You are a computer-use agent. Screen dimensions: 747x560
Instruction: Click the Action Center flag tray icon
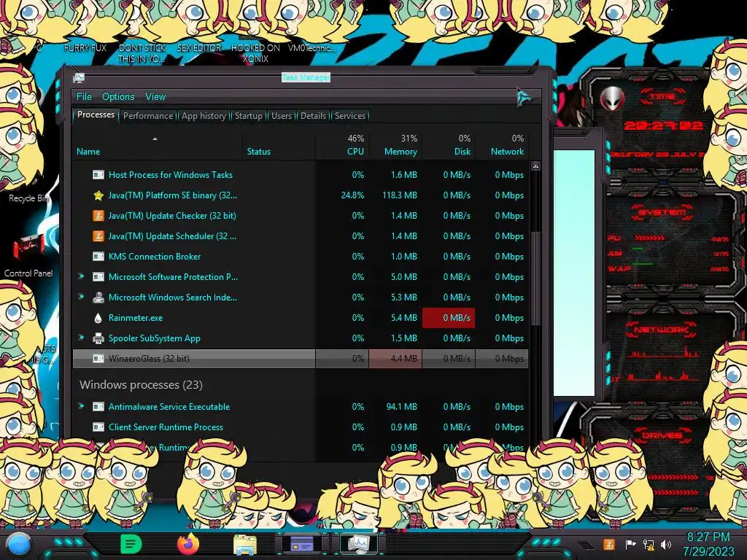[630, 544]
